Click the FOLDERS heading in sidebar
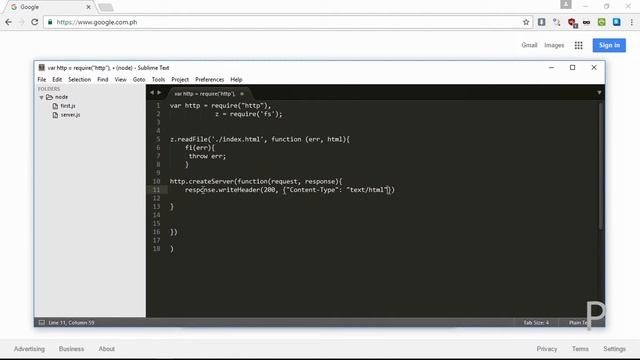Image resolution: width=640 pixels, height=360 pixels. pos(49,89)
